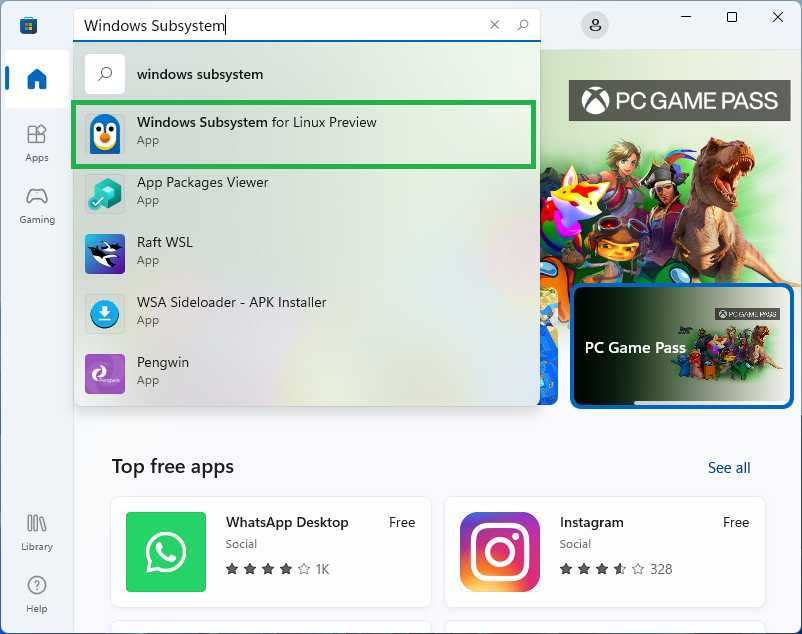The image size is (802, 634).
Task: Open the PC Game Pass thumbnail card
Action: point(682,346)
